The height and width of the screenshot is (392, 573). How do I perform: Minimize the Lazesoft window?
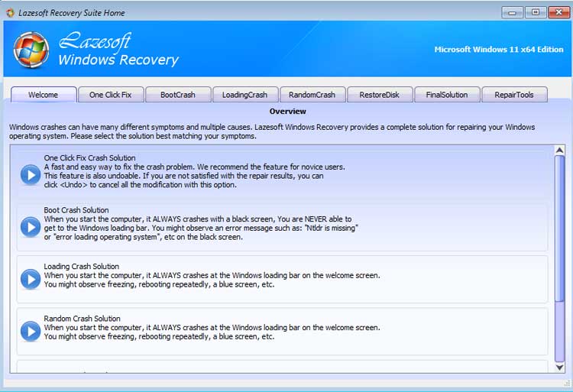click(512, 13)
